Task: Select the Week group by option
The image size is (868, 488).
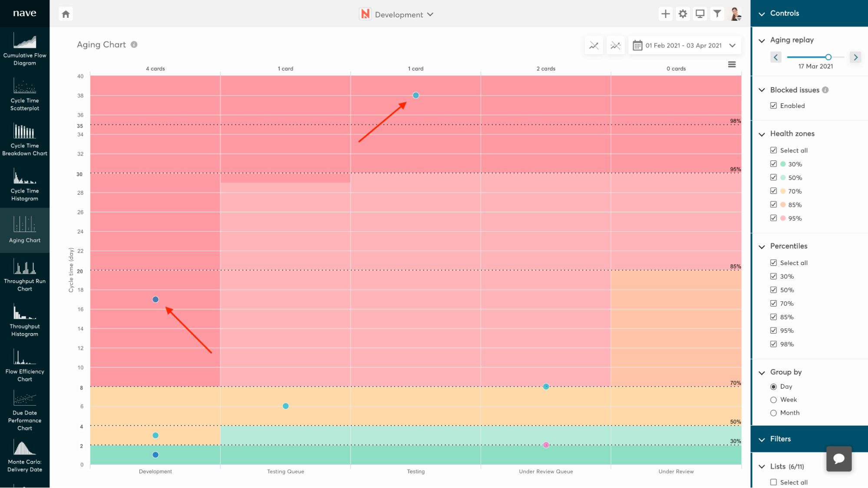Action: (773, 400)
